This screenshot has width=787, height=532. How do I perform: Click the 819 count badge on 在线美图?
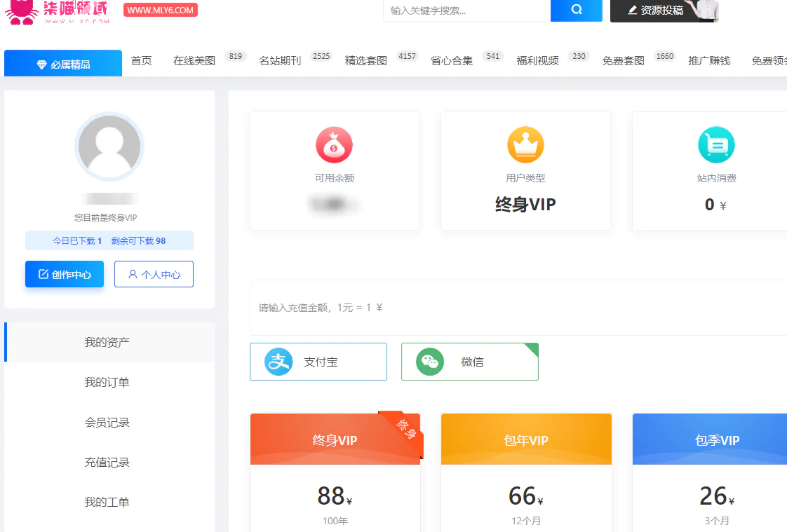[x=236, y=56]
